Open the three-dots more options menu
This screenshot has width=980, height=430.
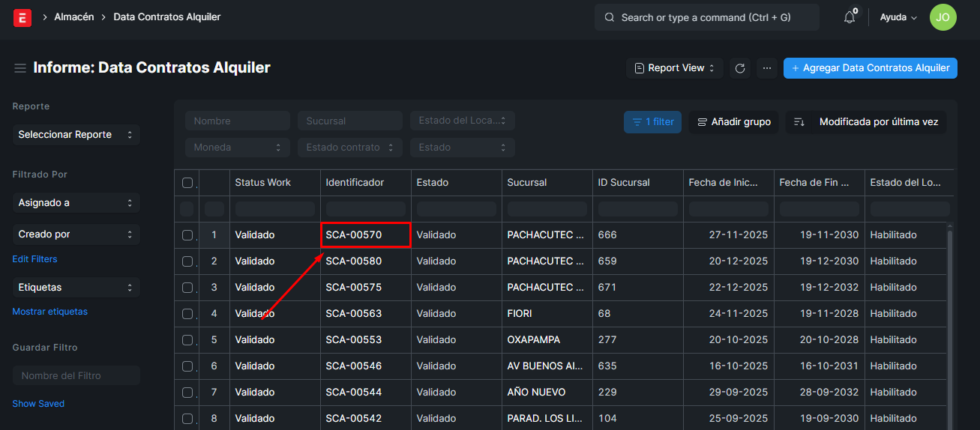(766, 68)
